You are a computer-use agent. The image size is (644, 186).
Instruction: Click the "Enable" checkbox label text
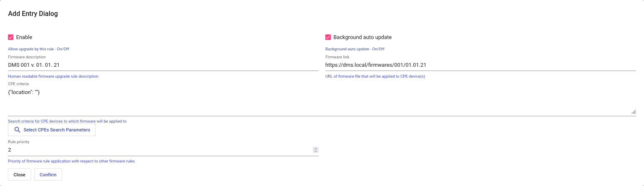coord(24,37)
